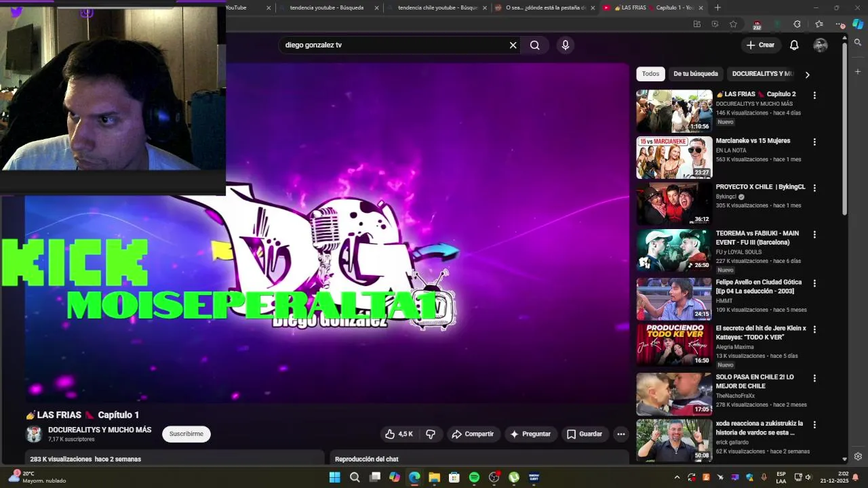Open sidebar settings gear icon
This screenshot has height=488, width=868.
(858, 456)
